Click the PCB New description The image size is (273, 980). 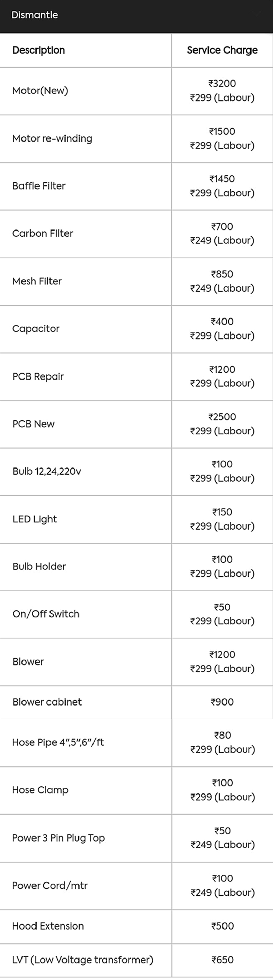33,424
